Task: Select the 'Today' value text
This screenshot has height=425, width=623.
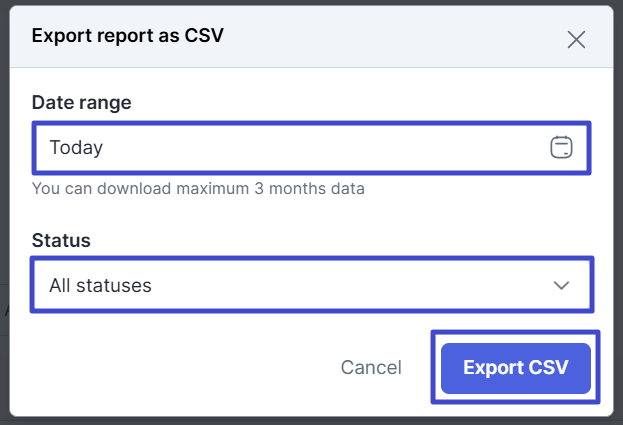Action: click(x=76, y=148)
